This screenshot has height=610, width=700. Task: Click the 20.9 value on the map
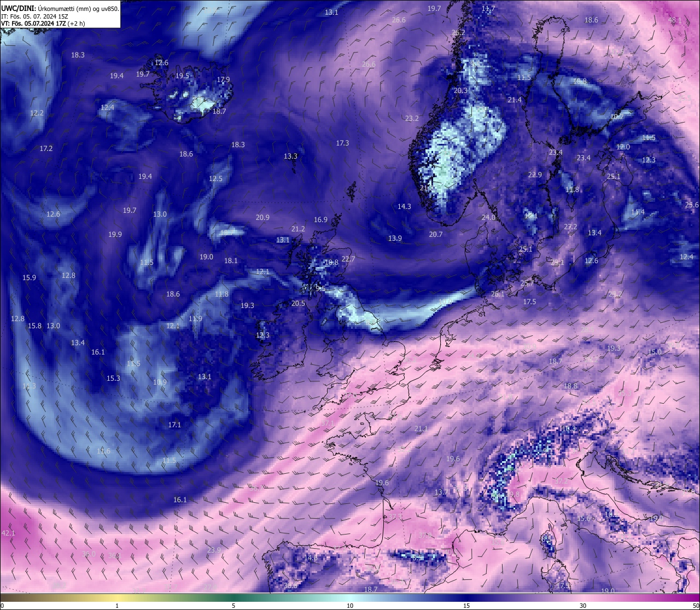point(262,217)
